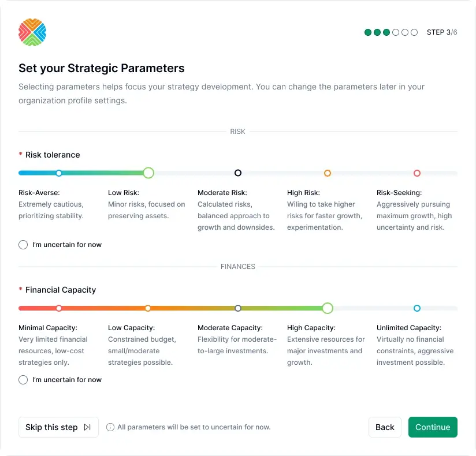Select Unlimited Capacity slider stop
The width and height of the screenshot is (476, 456).
tap(417, 308)
